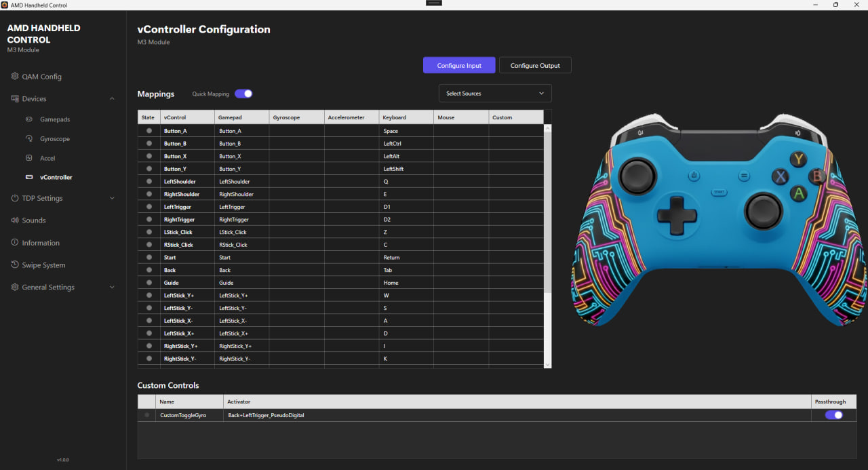Toggle Passthrough for CustomToggleGyro

point(834,415)
